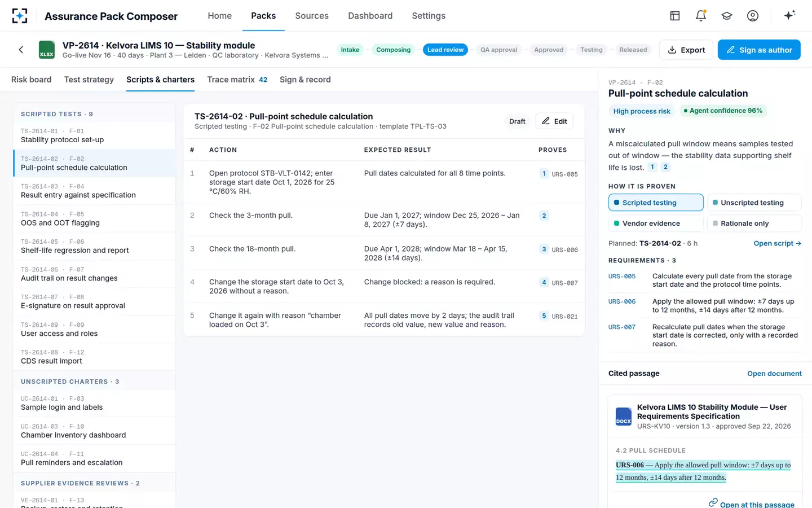Click the QA approval stage pill
This screenshot has height=508, width=812.
498,50
